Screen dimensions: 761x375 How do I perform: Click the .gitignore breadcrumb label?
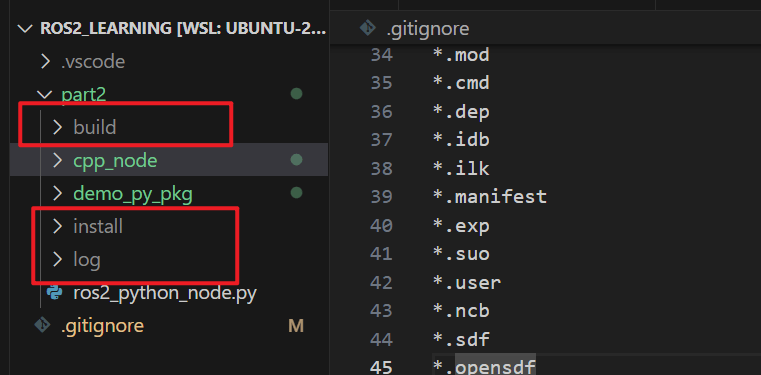(x=428, y=29)
